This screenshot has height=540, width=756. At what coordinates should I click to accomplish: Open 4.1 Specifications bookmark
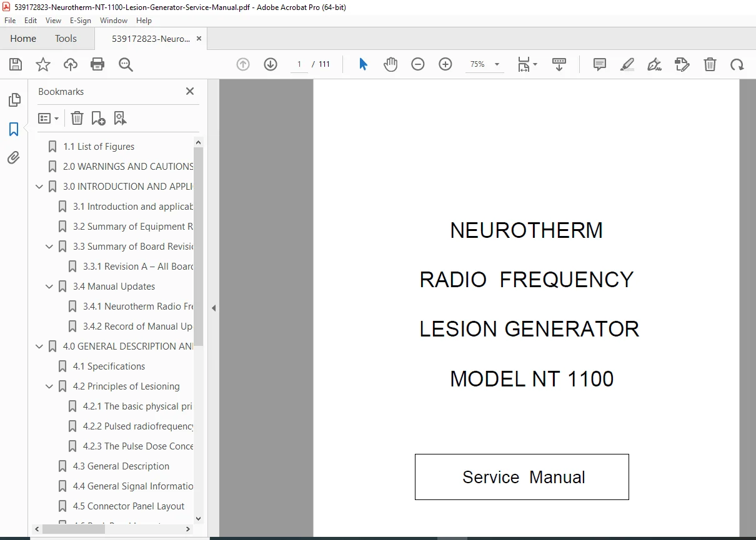[109, 366]
